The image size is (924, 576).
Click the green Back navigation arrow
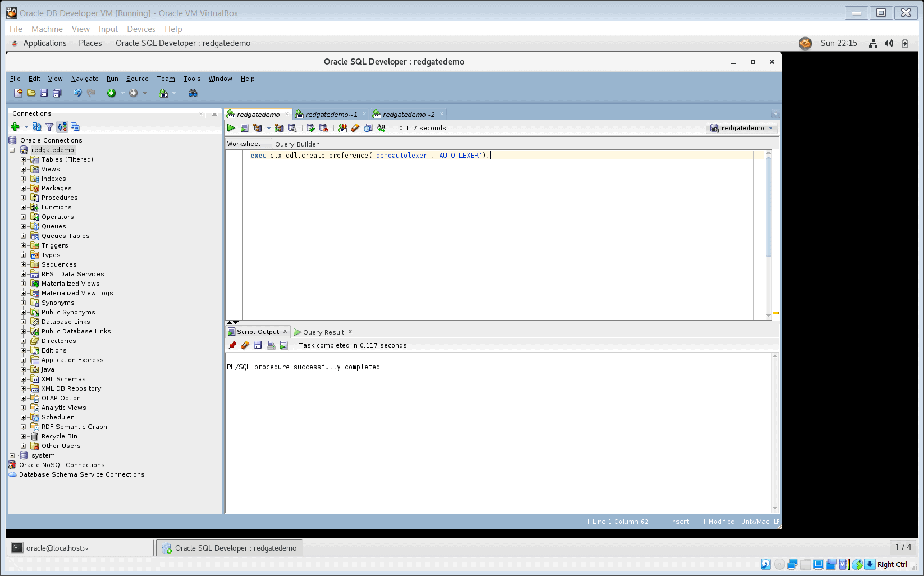[111, 93]
